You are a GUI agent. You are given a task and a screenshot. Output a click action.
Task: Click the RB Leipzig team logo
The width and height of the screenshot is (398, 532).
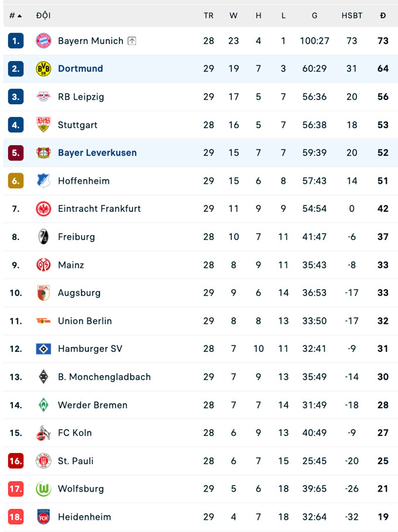[43, 97]
